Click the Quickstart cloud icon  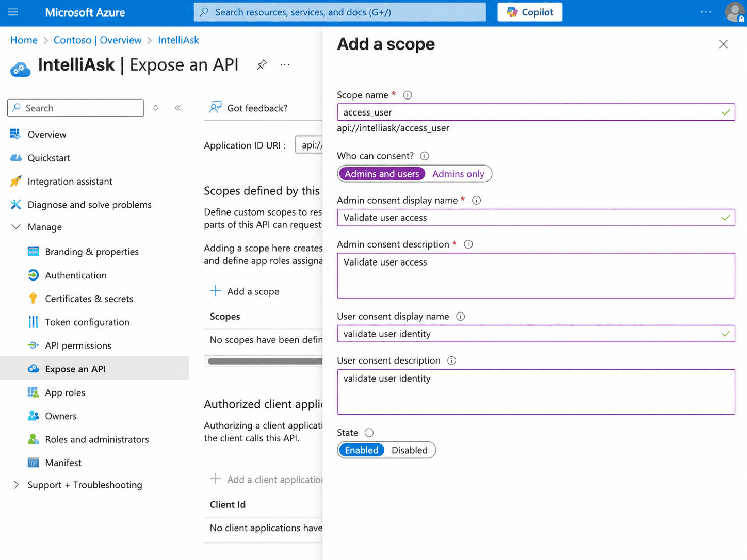coord(16,158)
